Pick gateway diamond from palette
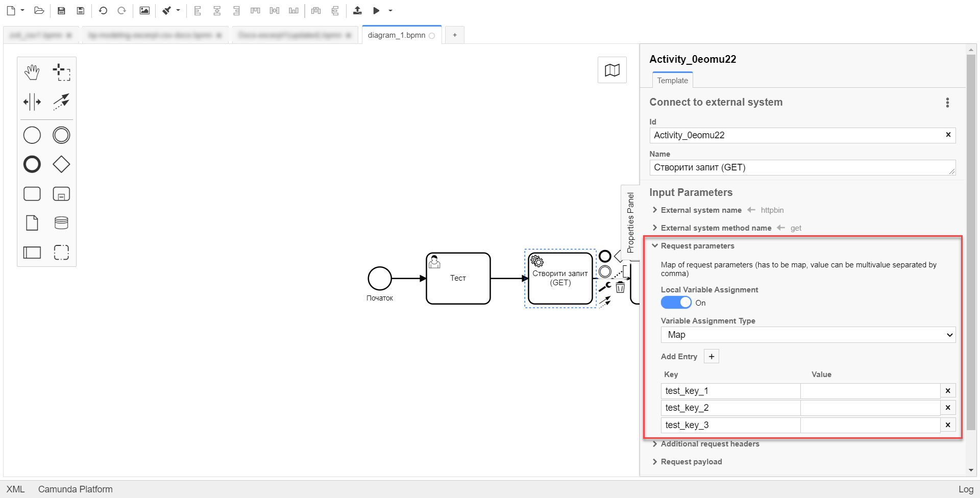Viewport: 980px width, 498px height. point(61,164)
